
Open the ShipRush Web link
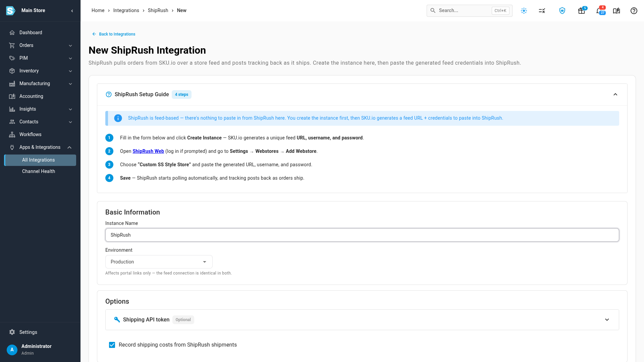[148, 151]
